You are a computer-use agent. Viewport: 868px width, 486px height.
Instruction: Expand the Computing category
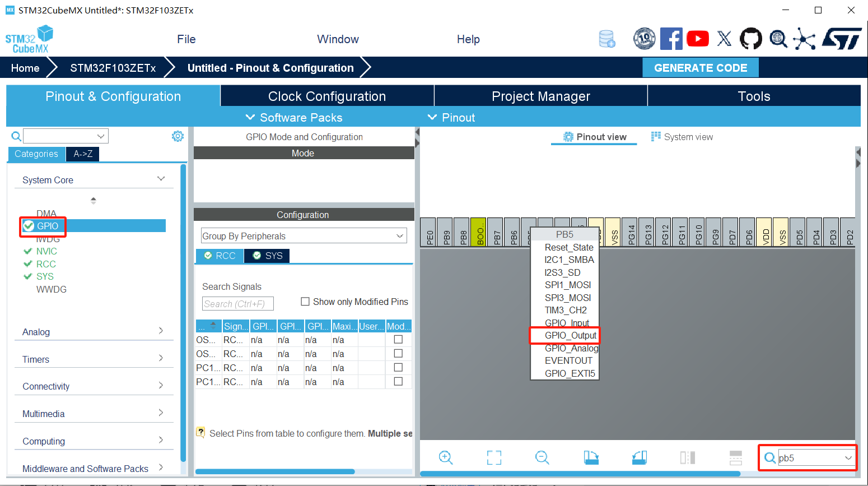click(x=161, y=440)
